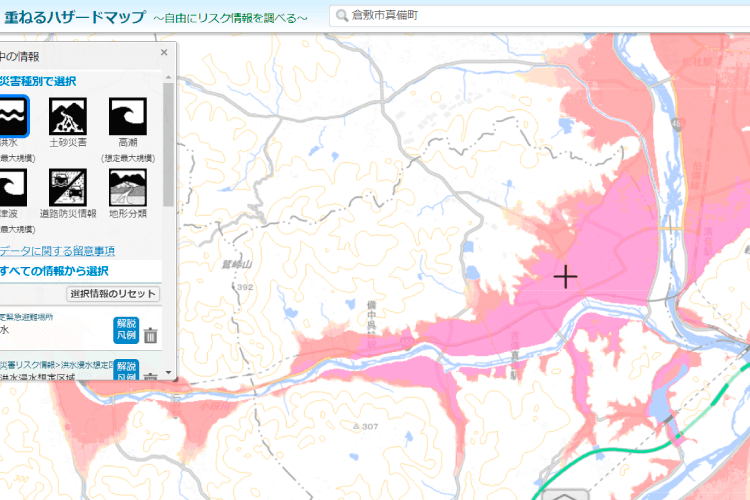Click the panel scrollbar thumb
The height and width of the screenshot is (500, 750).
pos(168,144)
